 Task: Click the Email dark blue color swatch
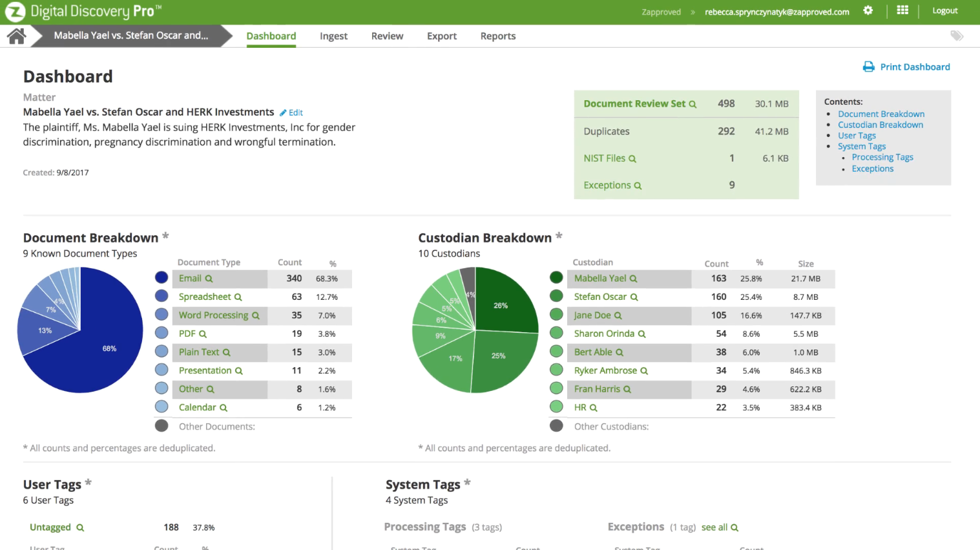(x=162, y=278)
